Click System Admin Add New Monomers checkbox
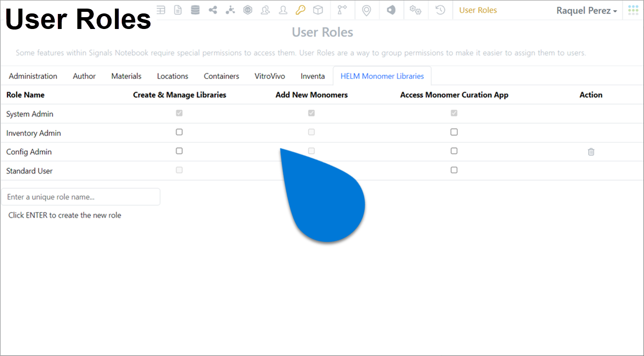Viewport: 644px width, 356px height. 311,113
